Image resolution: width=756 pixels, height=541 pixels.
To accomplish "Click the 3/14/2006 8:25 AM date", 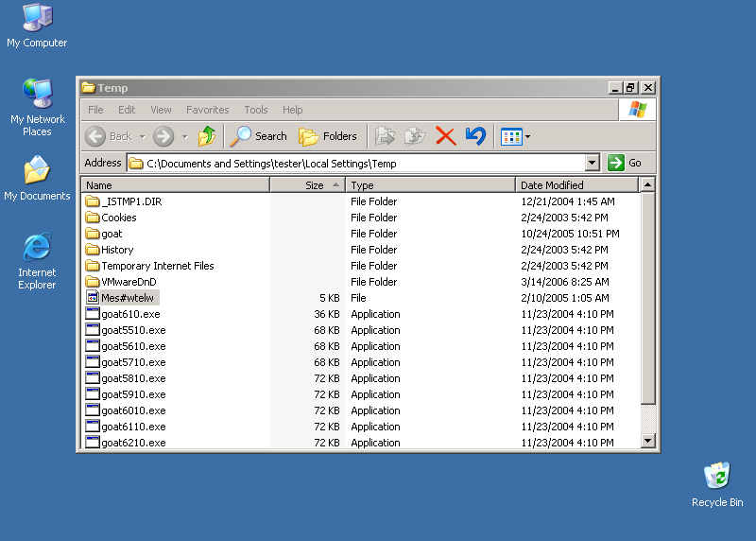I will pos(564,282).
